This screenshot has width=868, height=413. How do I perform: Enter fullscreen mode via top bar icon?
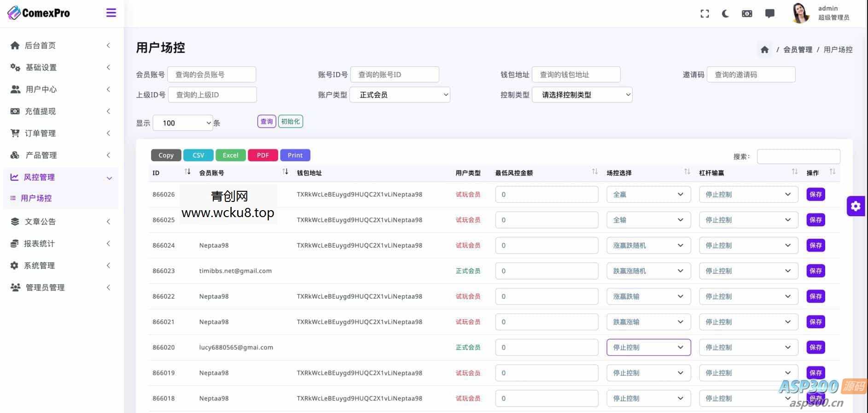pyautogui.click(x=705, y=14)
